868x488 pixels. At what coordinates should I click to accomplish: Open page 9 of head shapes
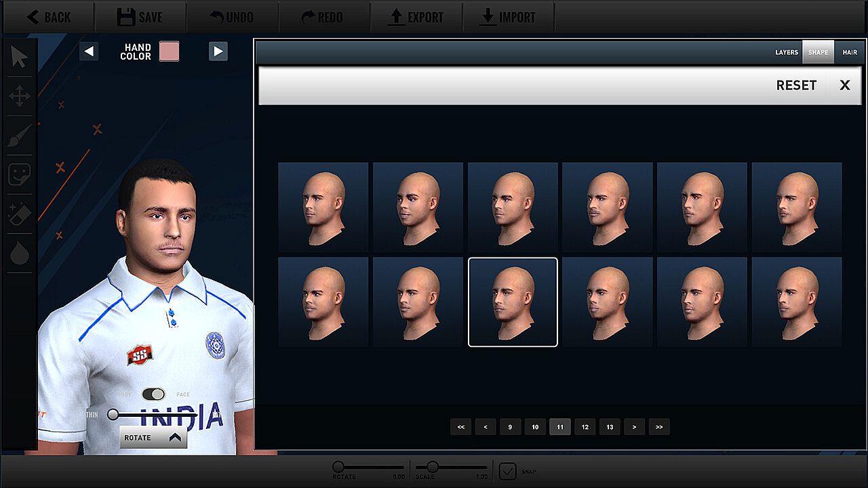pyautogui.click(x=510, y=427)
